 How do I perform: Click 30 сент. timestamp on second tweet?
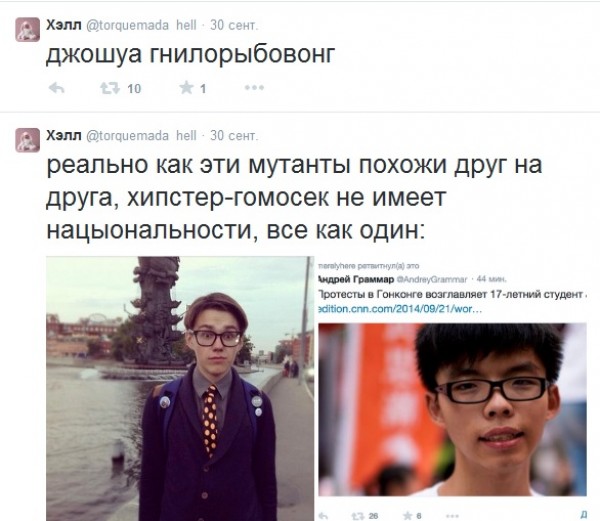(234, 136)
